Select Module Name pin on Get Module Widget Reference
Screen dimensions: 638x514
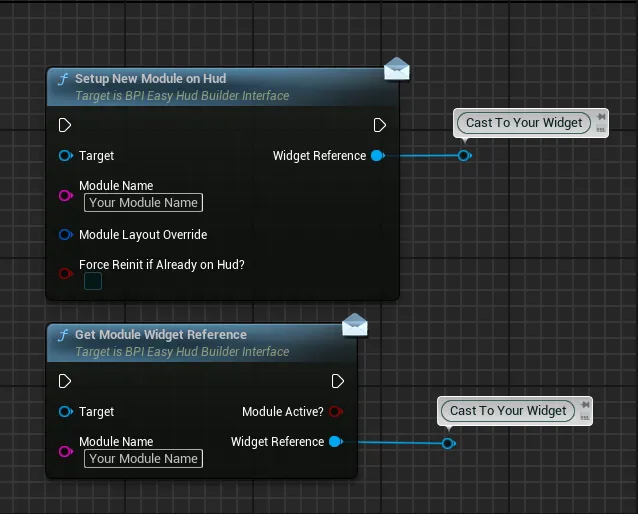(66, 451)
